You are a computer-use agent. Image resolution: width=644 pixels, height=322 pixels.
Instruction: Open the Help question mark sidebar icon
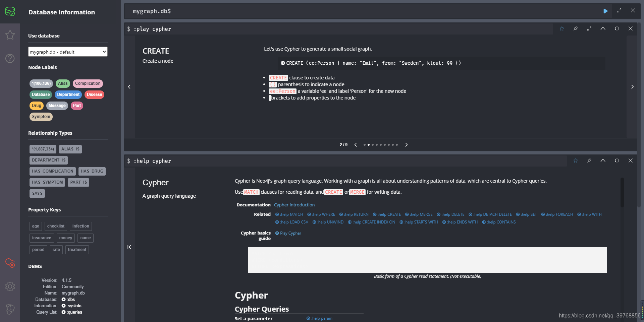(x=10, y=58)
